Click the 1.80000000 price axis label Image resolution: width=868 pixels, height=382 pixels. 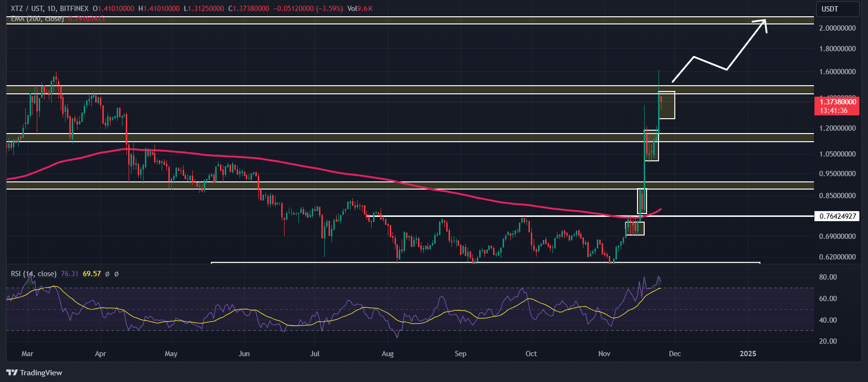click(x=837, y=49)
